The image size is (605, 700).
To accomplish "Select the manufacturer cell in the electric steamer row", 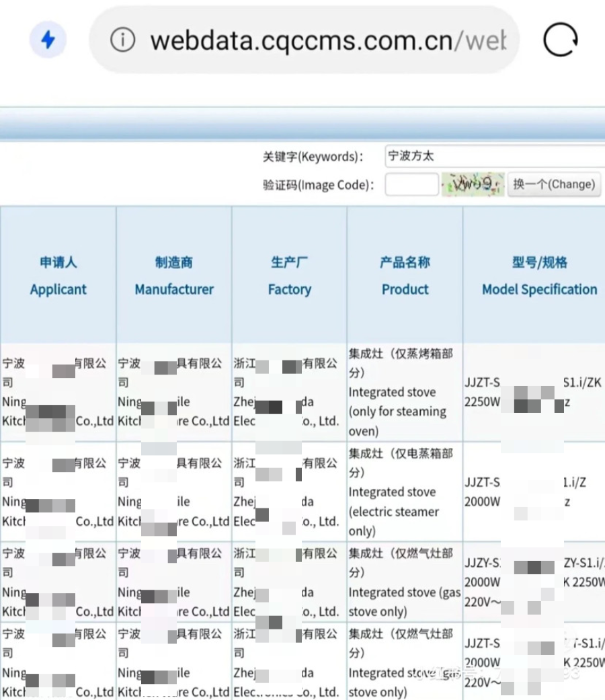I will click(x=174, y=492).
